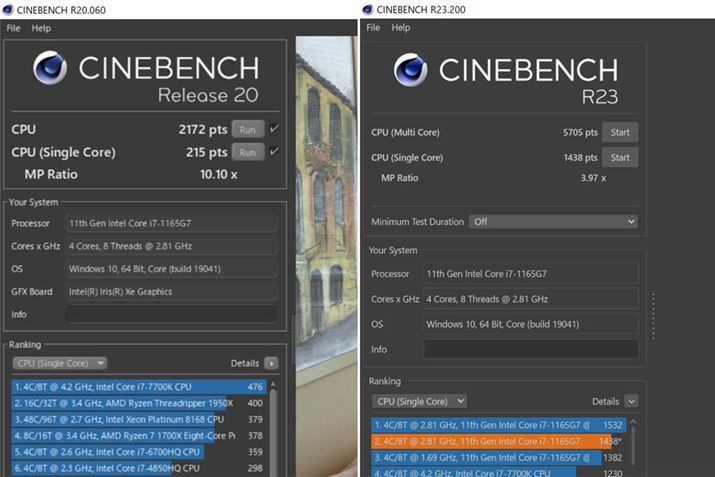Click the R20 OS field

(x=171, y=269)
